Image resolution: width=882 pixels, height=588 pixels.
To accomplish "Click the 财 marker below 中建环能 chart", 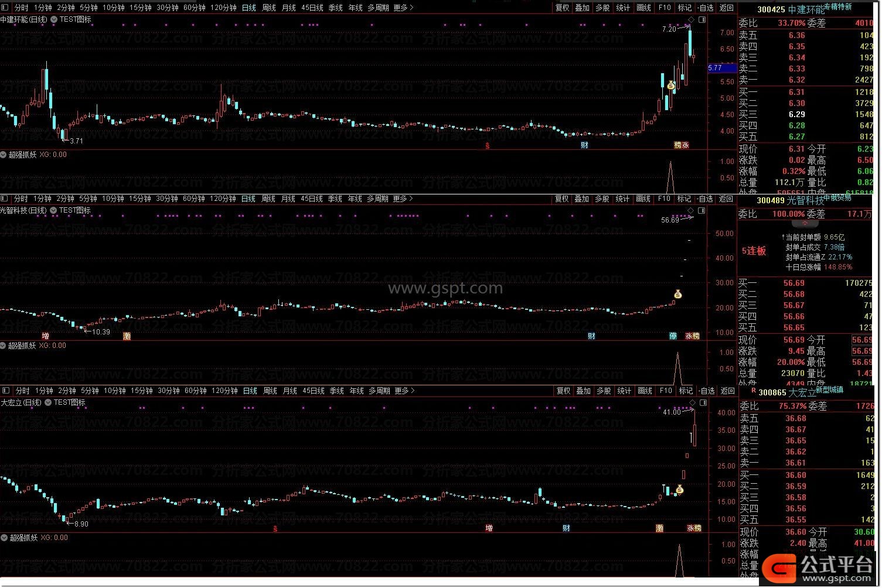I will [584, 145].
